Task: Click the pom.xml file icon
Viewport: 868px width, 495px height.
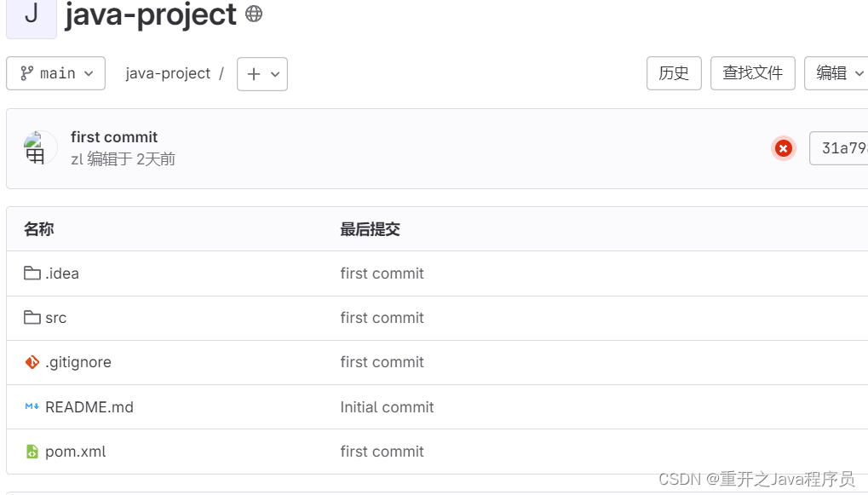Action: (32, 452)
